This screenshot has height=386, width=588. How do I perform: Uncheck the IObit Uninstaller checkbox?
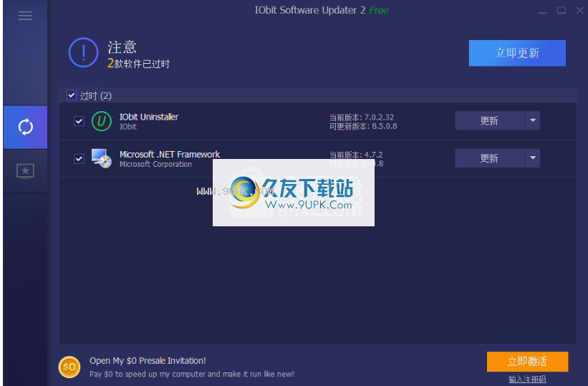79,121
